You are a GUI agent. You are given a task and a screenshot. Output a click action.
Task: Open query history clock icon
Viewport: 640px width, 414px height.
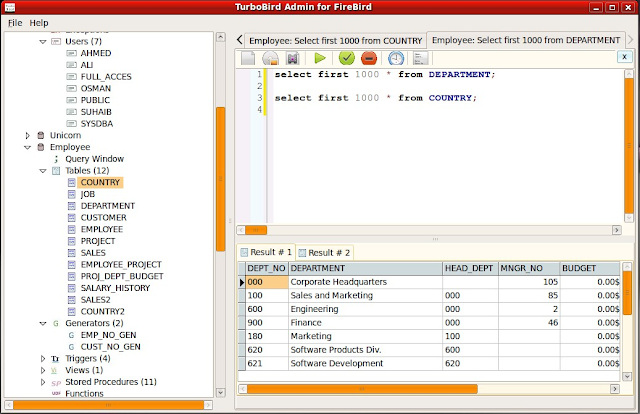[396, 58]
